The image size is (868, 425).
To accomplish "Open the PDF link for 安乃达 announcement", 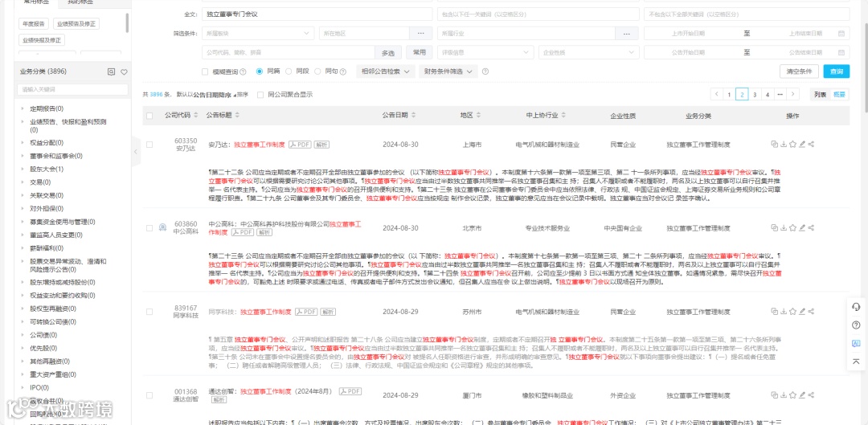I will coord(300,145).
